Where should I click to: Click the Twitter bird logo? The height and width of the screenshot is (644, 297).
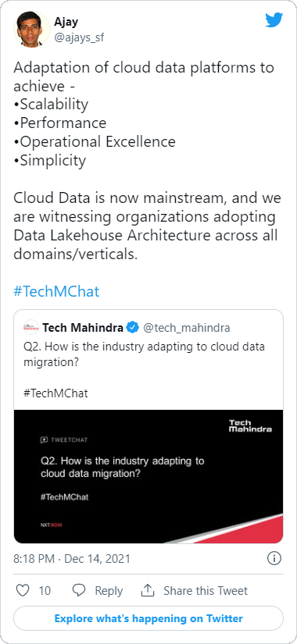(274, 20)
